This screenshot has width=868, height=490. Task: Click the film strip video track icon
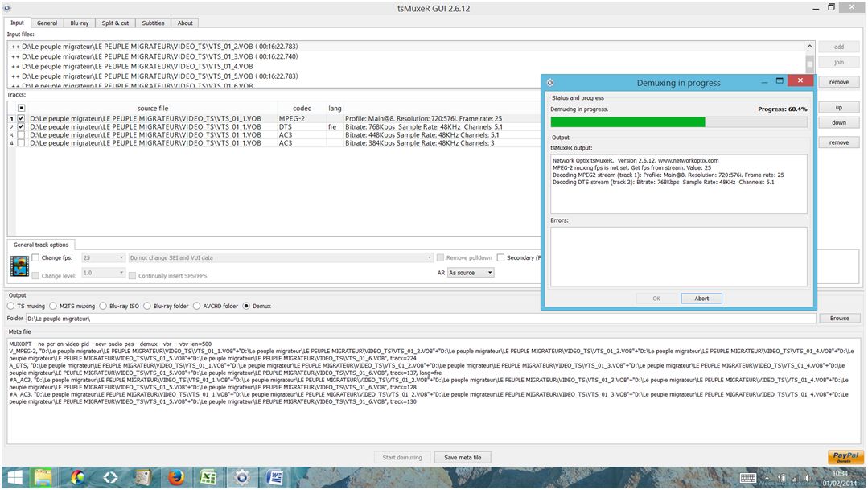click(x=19, y=266)
